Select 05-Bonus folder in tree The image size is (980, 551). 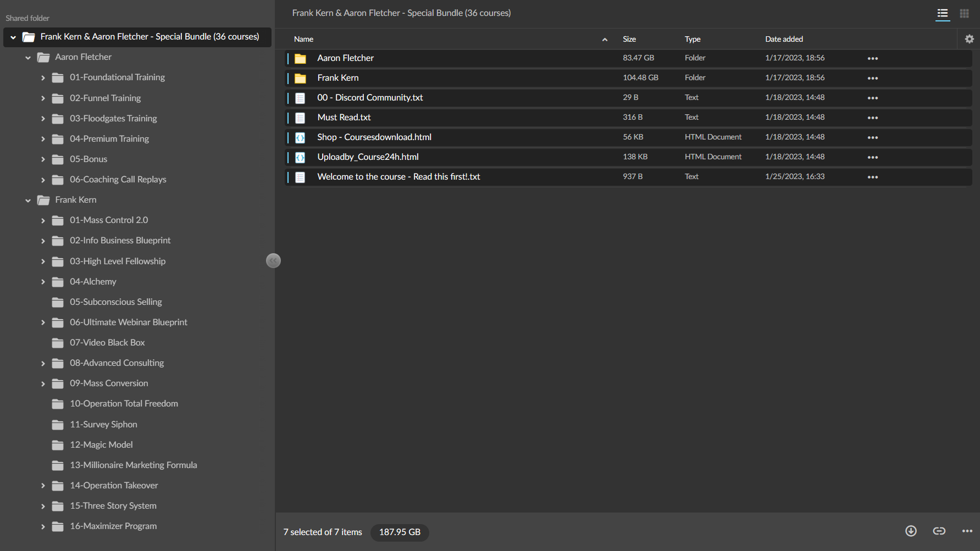click(88, 159)
